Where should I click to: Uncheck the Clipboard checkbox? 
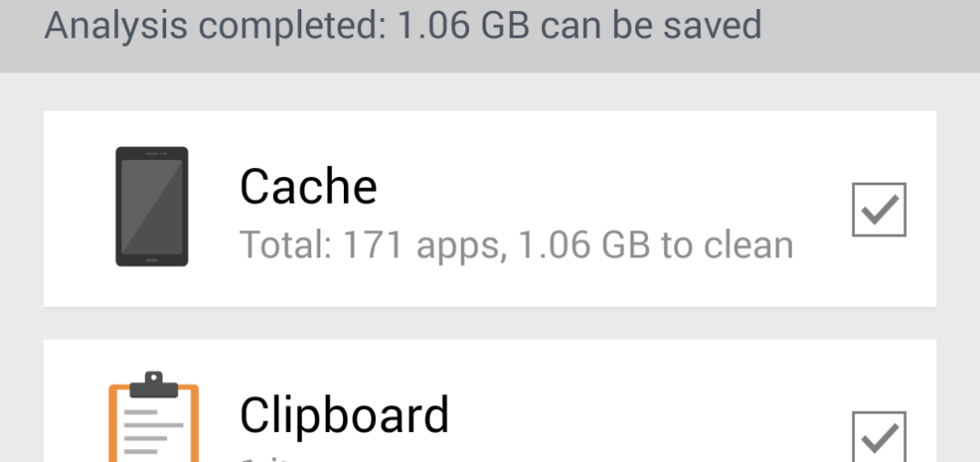879,437
